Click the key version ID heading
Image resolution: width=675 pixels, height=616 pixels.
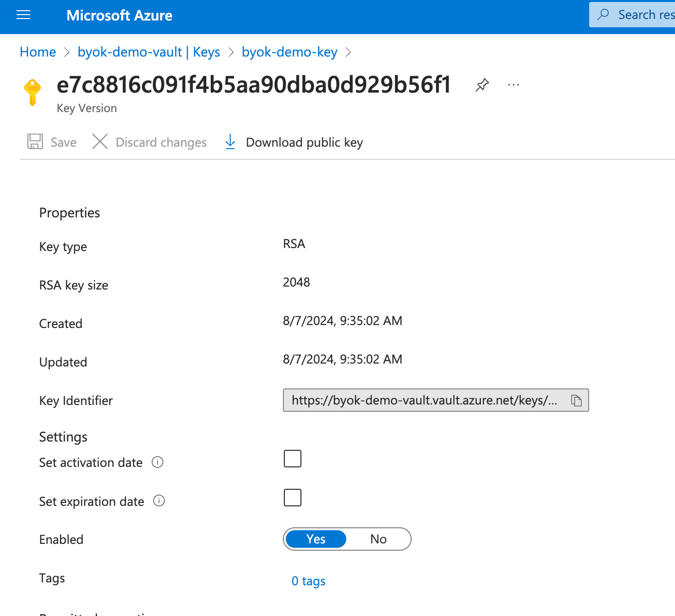(x=254, y=85)
